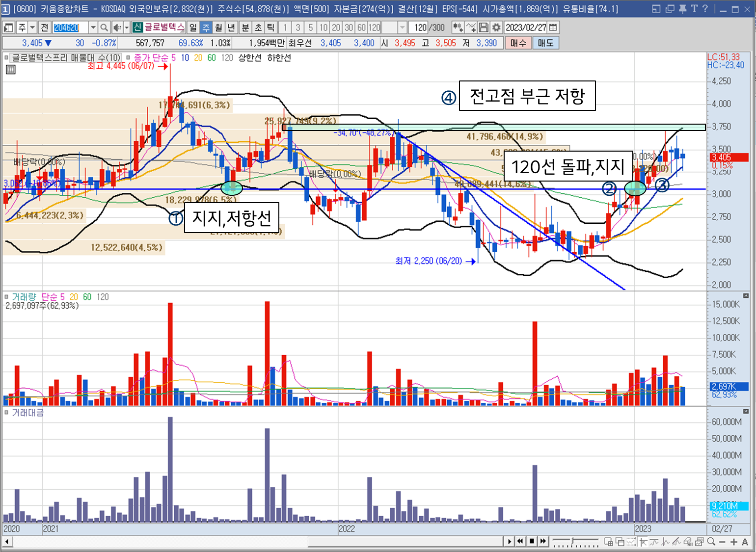756x552 pixels.
Task: Select the 120 interval preset button
Action: (375, 27)
